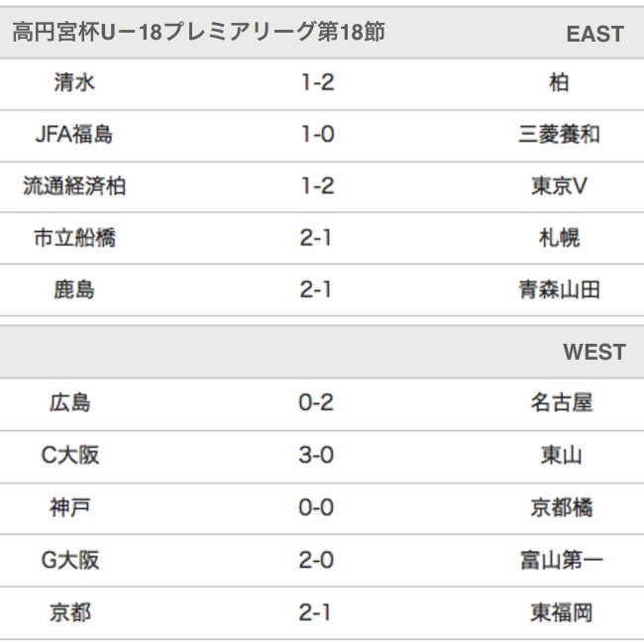
Task: Open the 流通経済柏 team entry
Action: point(74,186)
